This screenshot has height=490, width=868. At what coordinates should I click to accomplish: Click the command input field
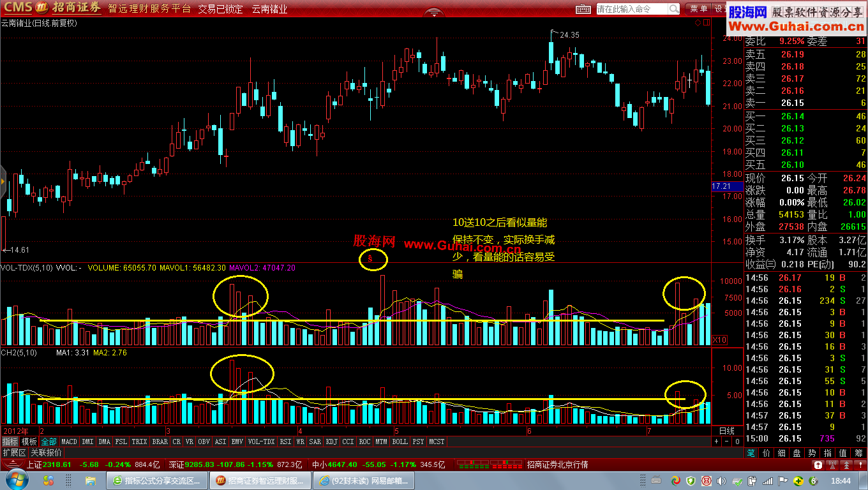tap(632, 9)
